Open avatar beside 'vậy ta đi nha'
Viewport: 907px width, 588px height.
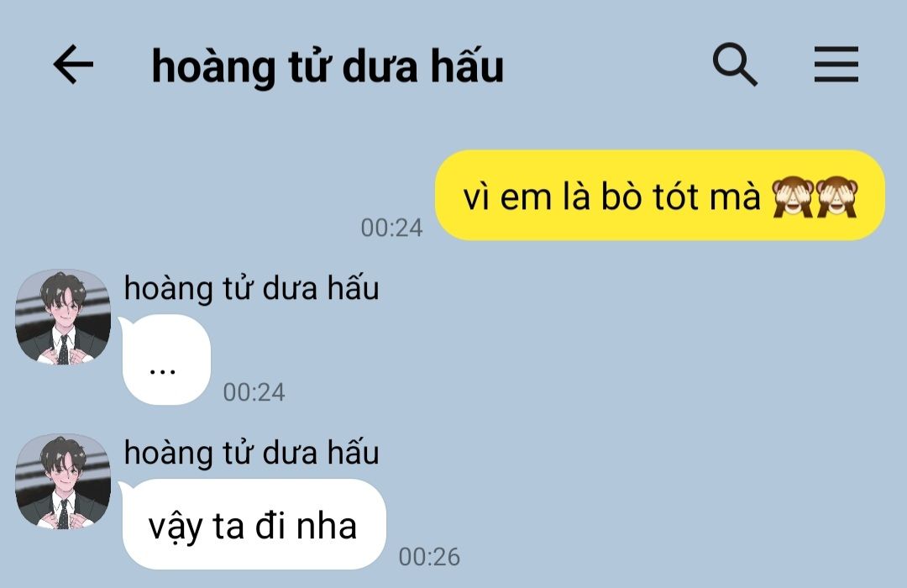(63, 481)
